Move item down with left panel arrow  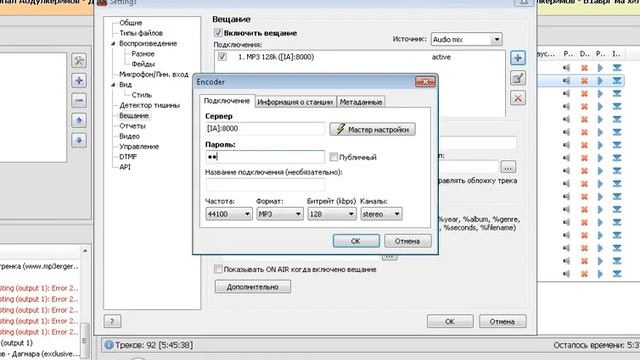(79, 140)
